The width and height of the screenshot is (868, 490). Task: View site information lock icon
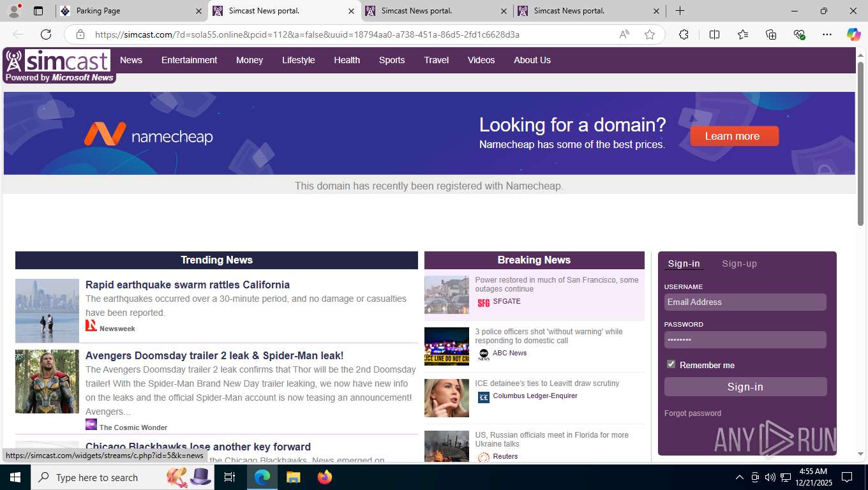(x=80, y=34)
